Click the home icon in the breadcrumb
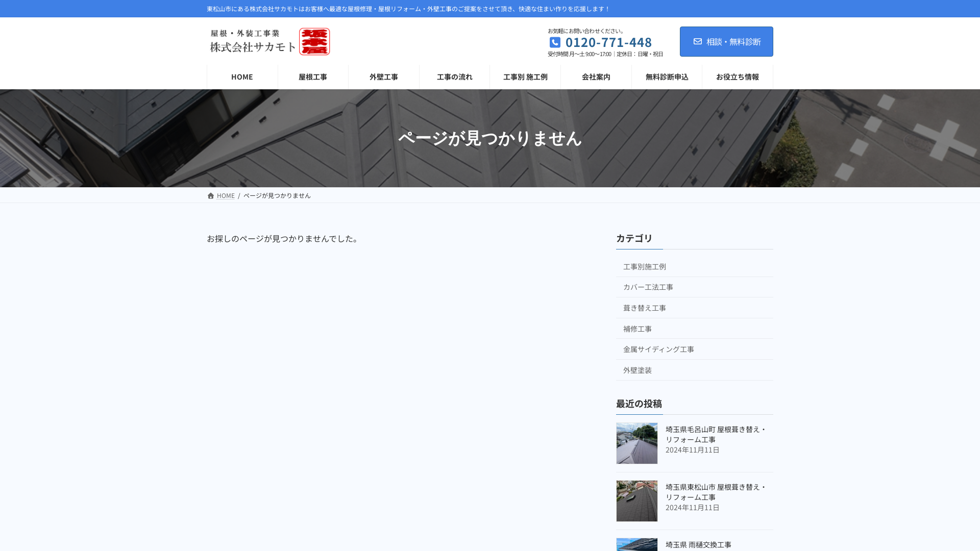The height and width of the screenshot is (551, 980). point(211,195)
